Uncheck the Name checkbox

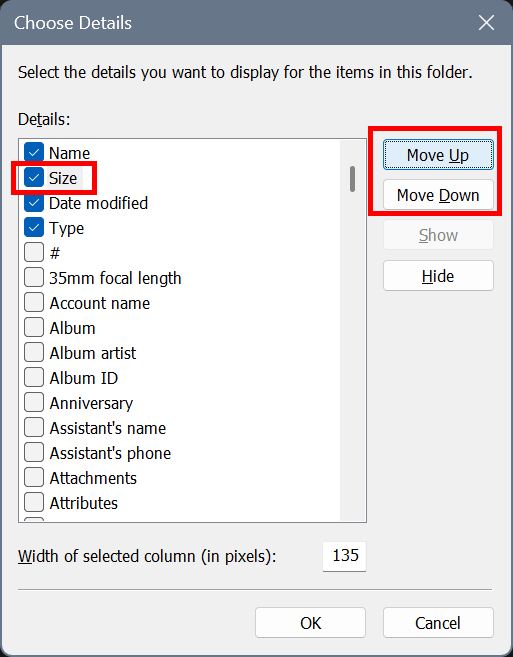click(x=34, y=153)
